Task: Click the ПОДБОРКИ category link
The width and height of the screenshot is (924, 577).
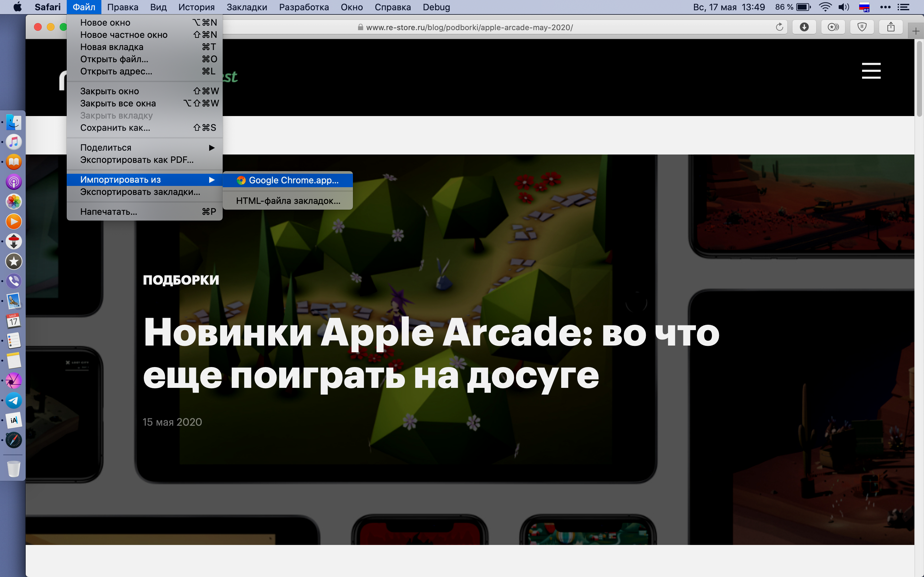Action: click(x=181, y=280)
